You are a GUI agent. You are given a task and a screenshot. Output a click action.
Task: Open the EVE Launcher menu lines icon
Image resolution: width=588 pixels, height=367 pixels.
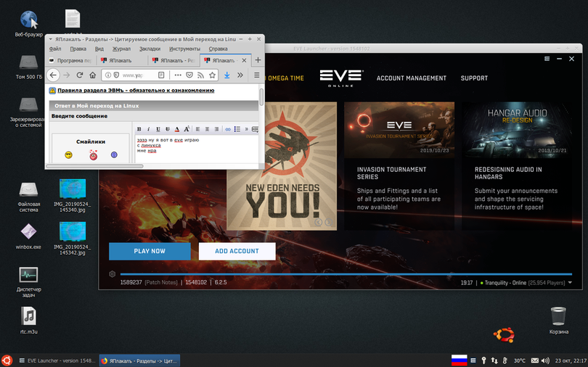point(547,59)
